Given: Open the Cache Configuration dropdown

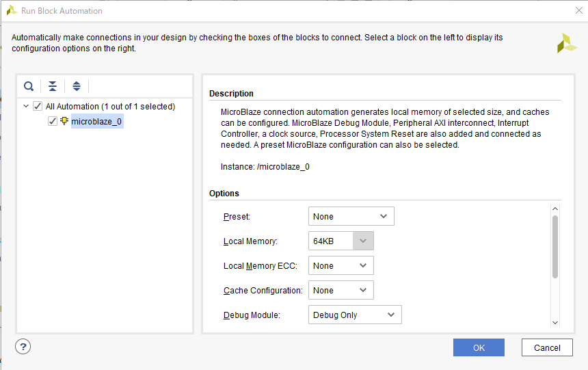Looking at the screenshot, I should click(341, 290).
